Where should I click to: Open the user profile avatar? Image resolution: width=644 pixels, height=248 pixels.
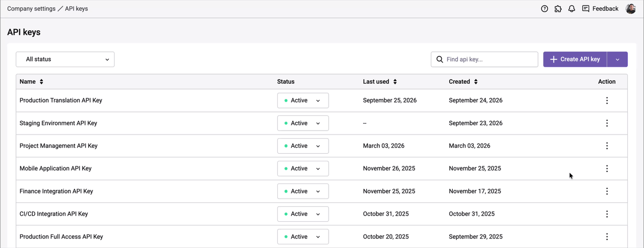[x=630, y=9]
